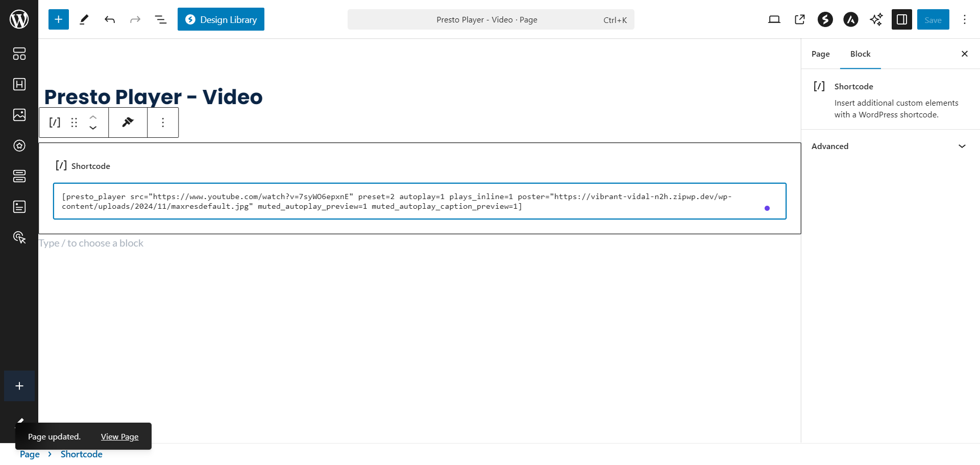The height and width of the screenshot is (465, 980).
Task: View the page in a new tab
Action: (800, 19)
